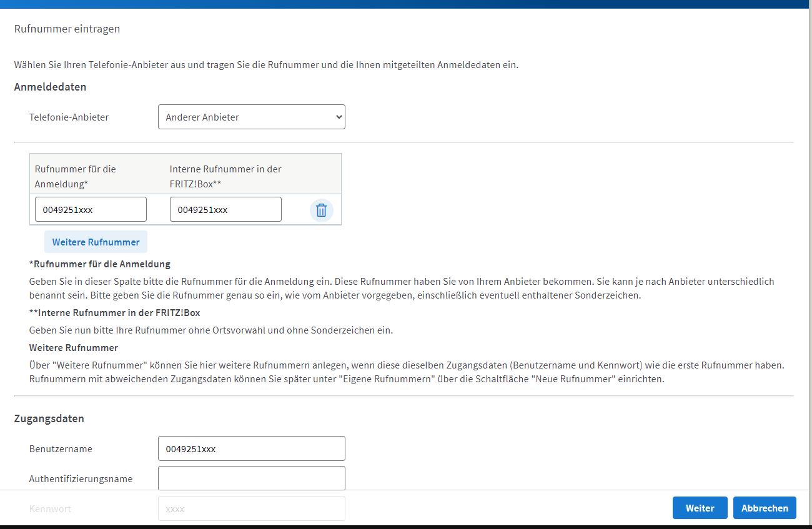Image resolution: width=812 pixels, height=529 pixels.
Task: Focus the Rufnummer für die Anmeldung field
Action: click(x=91, y=209)
